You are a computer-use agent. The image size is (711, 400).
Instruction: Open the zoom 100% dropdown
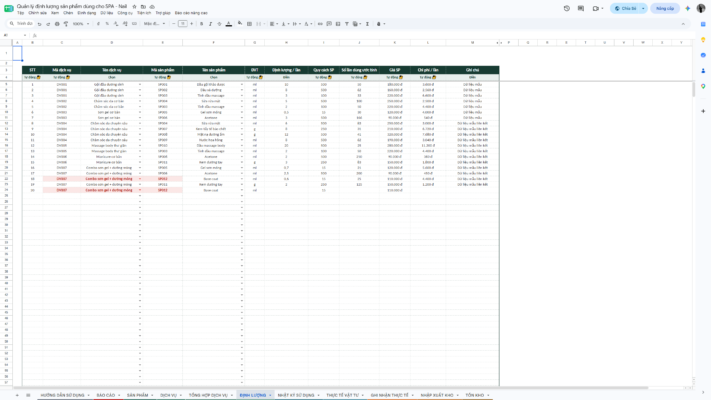point(81,24)
